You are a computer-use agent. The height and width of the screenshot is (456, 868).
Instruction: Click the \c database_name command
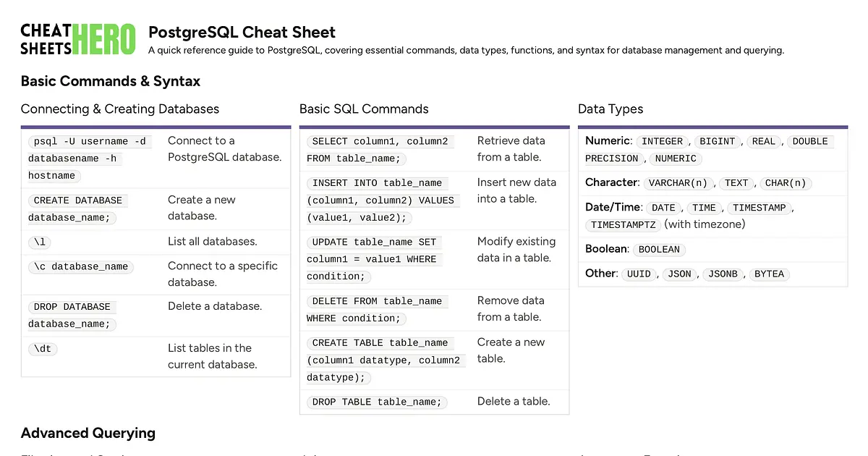81,266
